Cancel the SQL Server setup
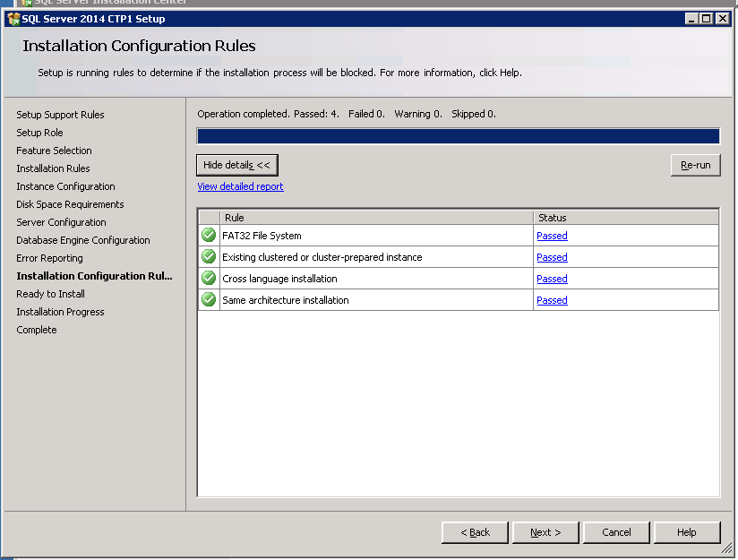The height and width of the screenshot is (560, 738). click(615, 532)
